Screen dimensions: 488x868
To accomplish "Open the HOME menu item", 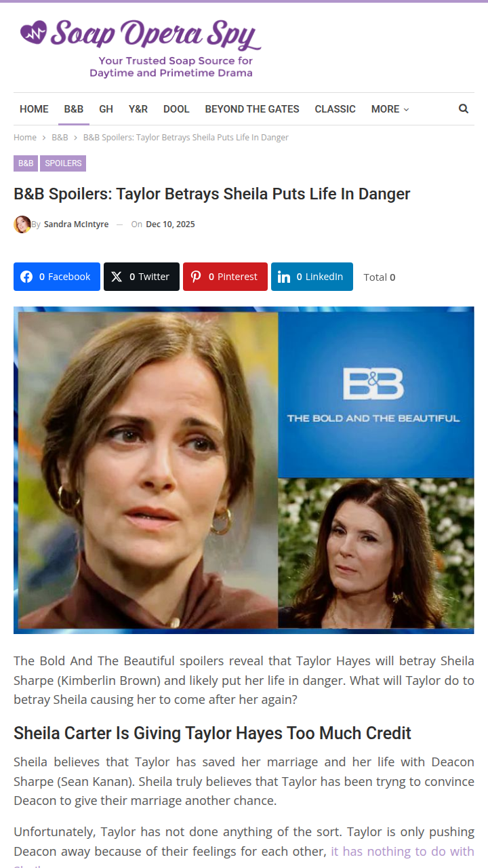I will [x=34, y=109].
